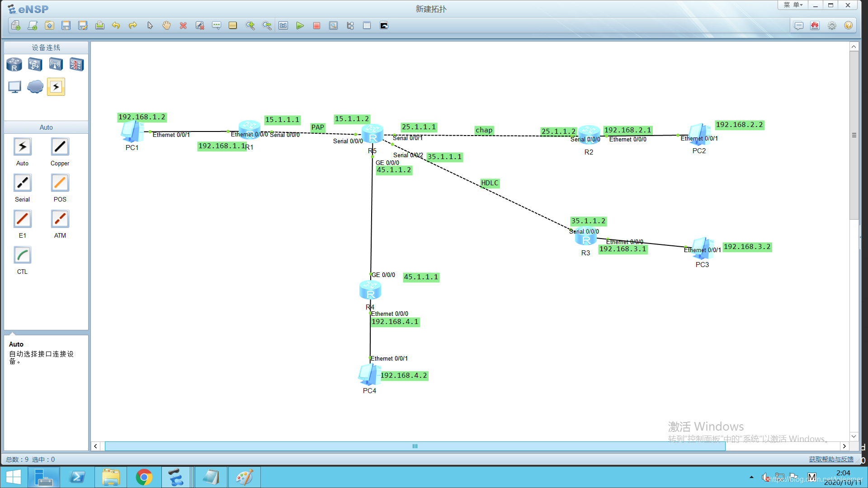Click the zoom in magnifier icon

pyautogui.click(x=250, y=26)
